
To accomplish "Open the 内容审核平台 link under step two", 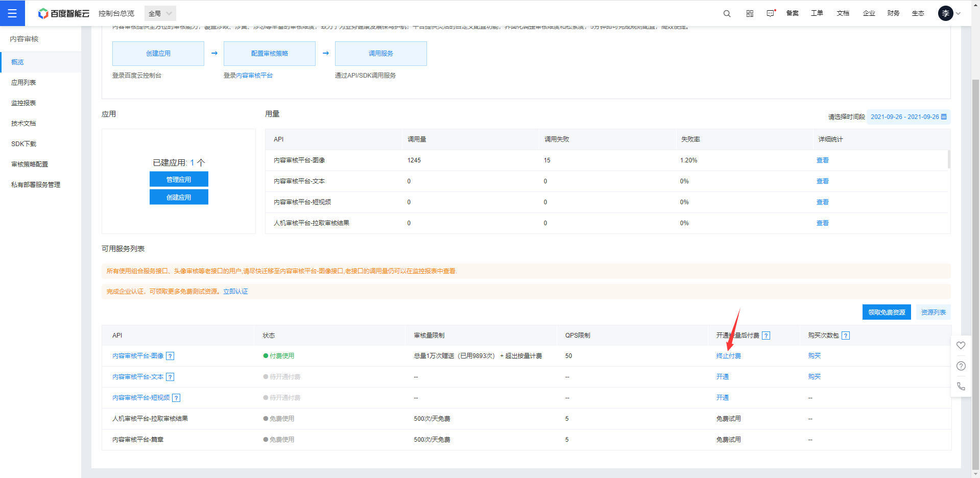I will tap(254, 76).
